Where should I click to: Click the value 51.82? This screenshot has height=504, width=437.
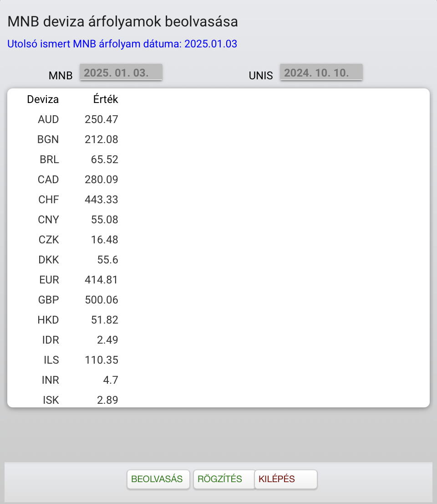pos(105,320)
